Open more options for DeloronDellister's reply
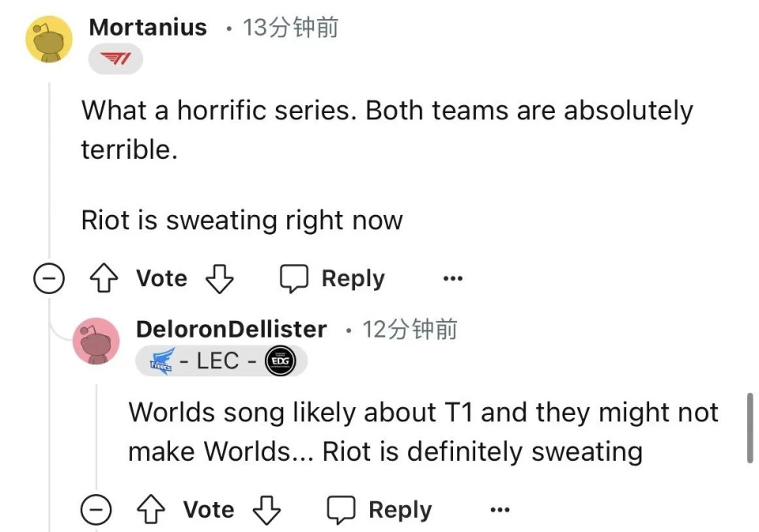 (x=500, y=511)
